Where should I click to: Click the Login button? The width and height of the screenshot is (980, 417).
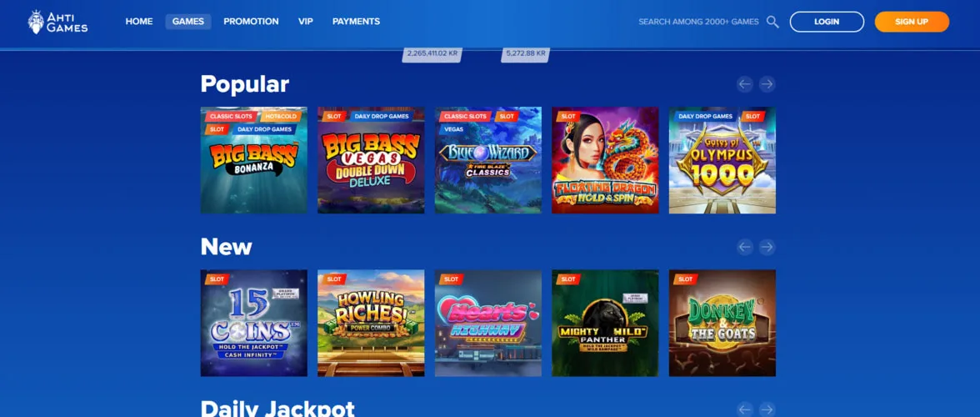click(827, 22)
